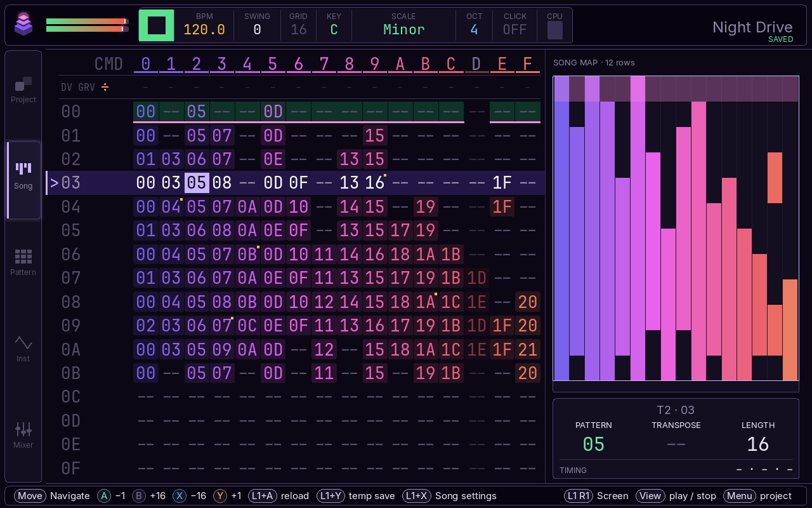Edit the LENGTH value 16

[758, 444]
